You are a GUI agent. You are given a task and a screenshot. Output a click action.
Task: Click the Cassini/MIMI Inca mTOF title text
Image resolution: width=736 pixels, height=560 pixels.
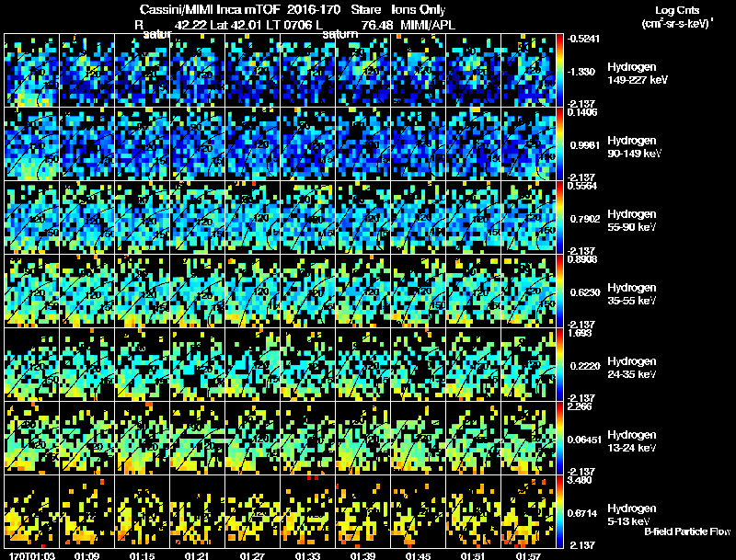pyautogui.click(x=210, y=9)
